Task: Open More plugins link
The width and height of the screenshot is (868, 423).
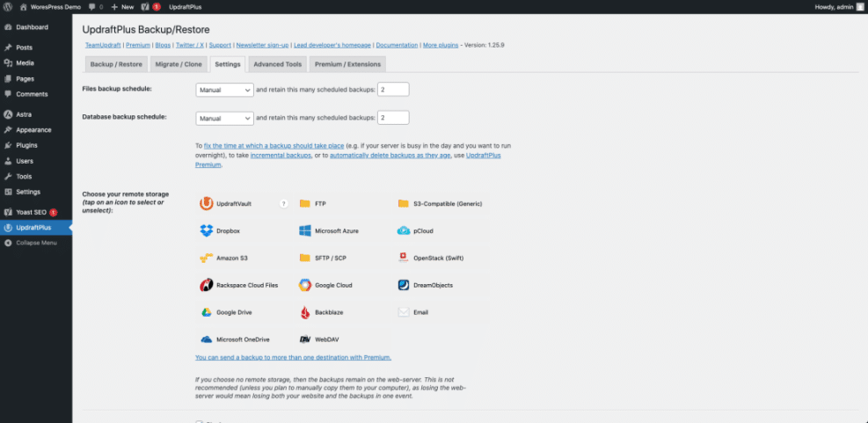Action: (441, 46)
